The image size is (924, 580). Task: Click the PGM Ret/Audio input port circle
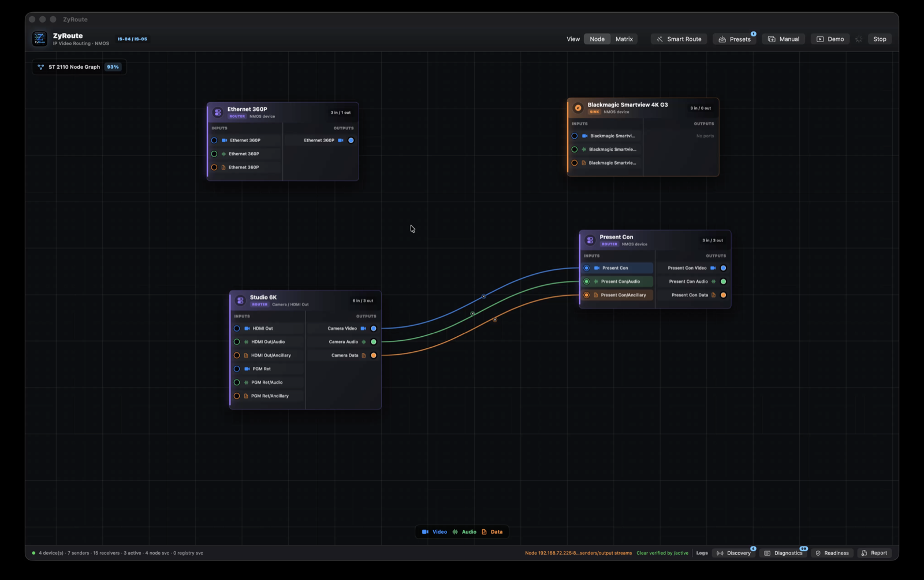237,382
